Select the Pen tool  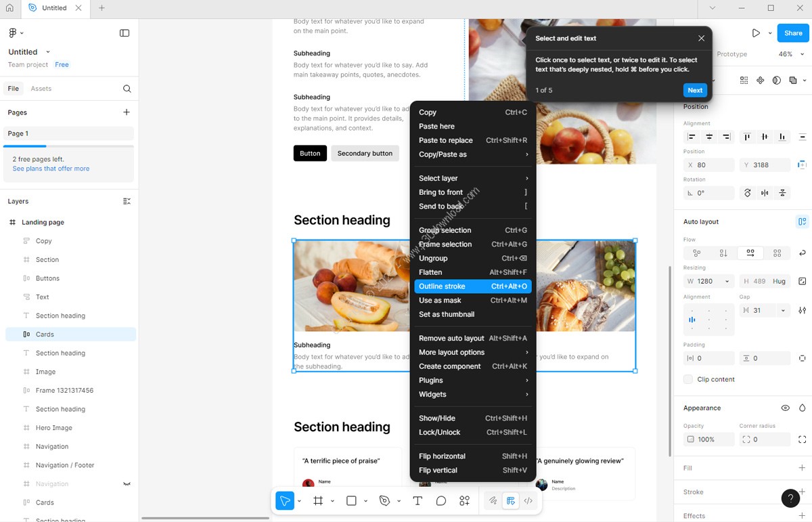click(384, 501)
